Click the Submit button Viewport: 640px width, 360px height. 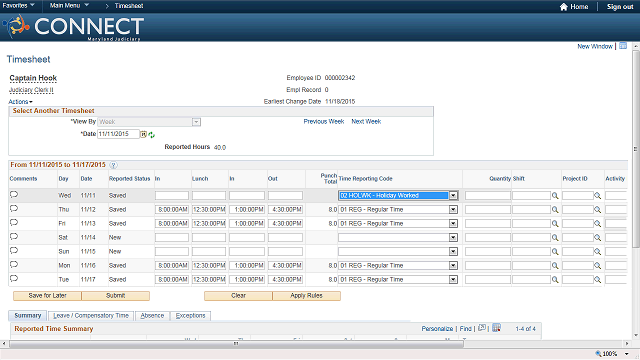116,296
